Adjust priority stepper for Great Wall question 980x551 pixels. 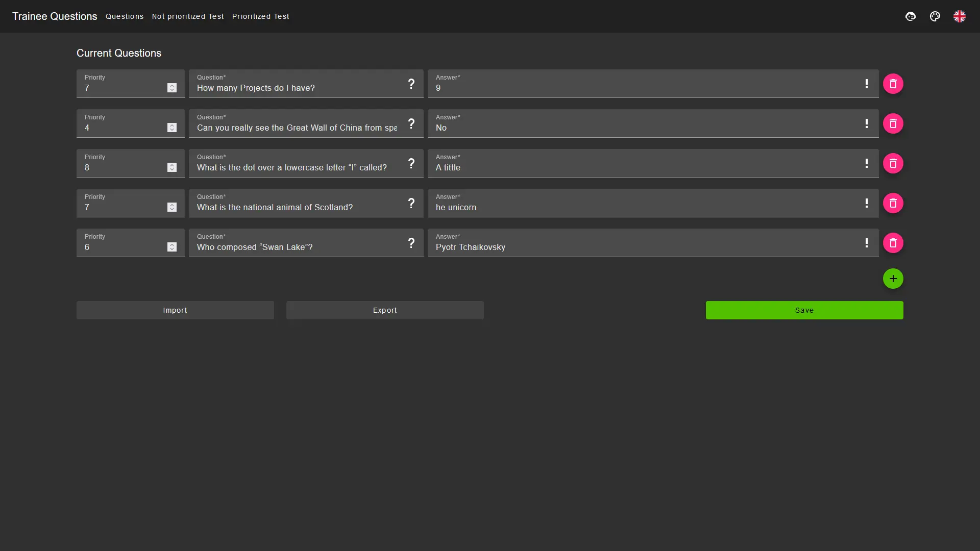tap(172, 128)
